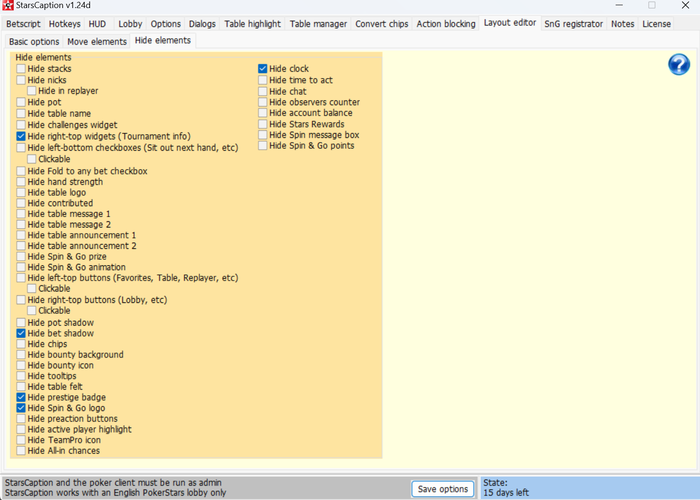This screenshot has height=500, width=700.
Task: Enable the Hide stacks checkbox
Action: (21, 69)
